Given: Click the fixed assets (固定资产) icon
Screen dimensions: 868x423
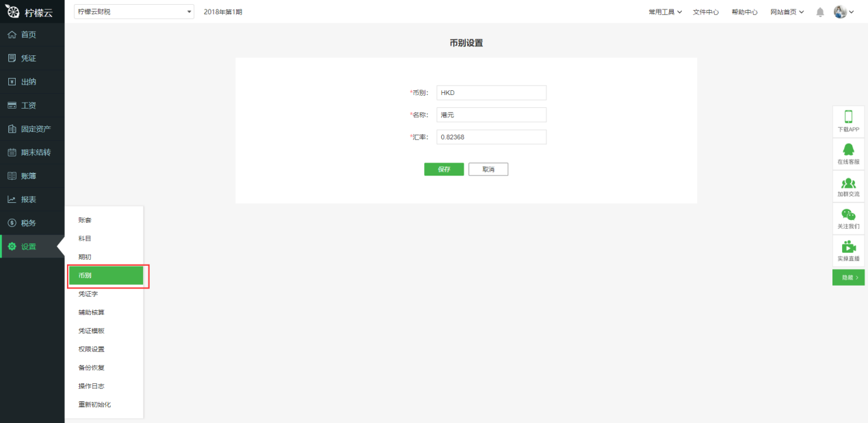Looking at the screenshot, I should tap(12, 129).
